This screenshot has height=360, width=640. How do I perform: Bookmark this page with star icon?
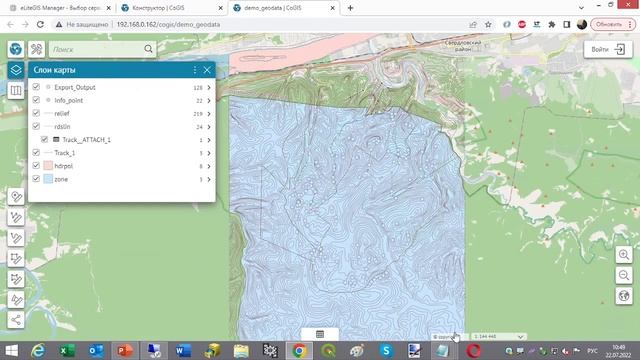(488, 24)
